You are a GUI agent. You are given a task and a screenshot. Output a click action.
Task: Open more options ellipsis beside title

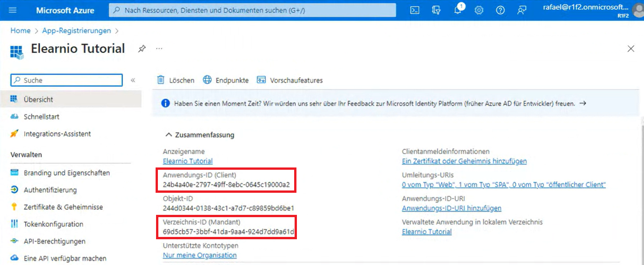coord(159,48)
